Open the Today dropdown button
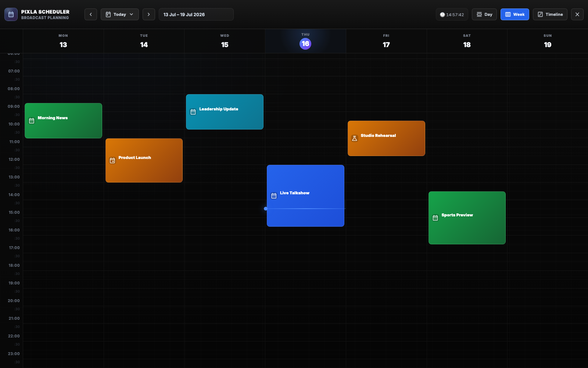This screenshot has width=588, height=368. [120, 14]
